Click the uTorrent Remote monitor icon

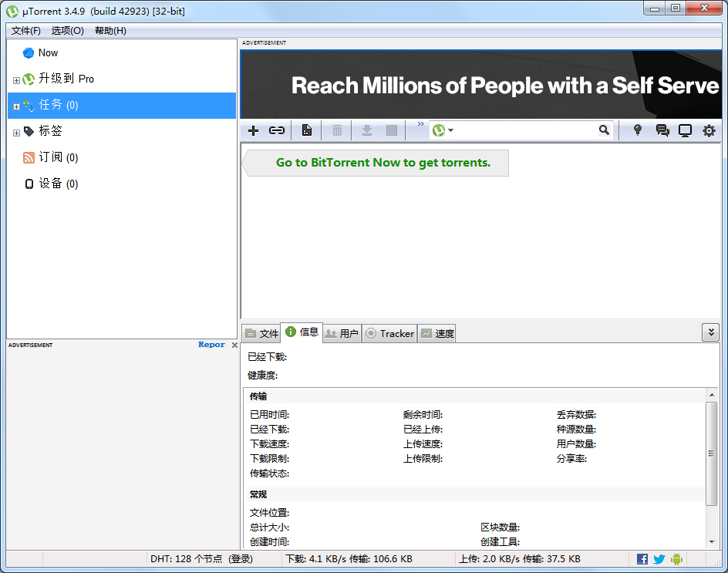[685, 130]
